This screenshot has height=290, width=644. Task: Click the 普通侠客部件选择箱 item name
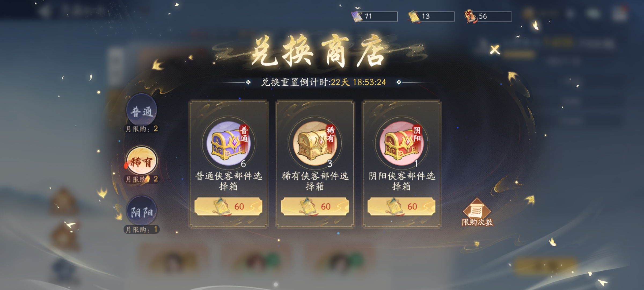click(228, 181)
